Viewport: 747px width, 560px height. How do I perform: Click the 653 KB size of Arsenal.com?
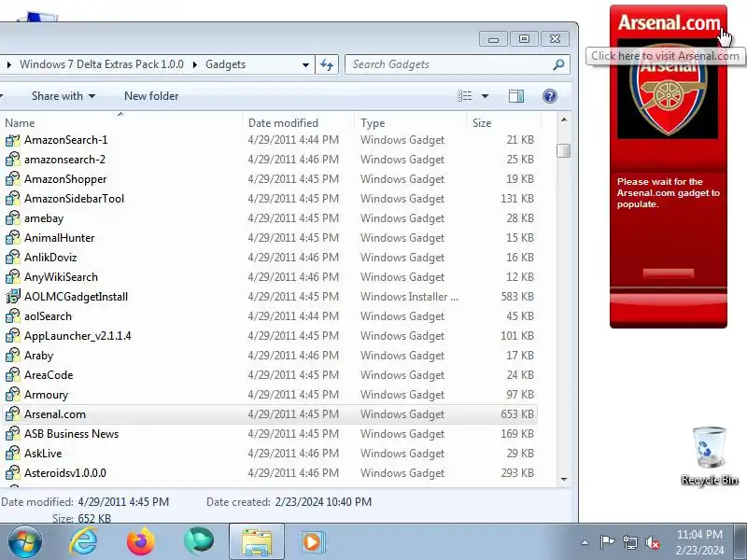point(517,414)
